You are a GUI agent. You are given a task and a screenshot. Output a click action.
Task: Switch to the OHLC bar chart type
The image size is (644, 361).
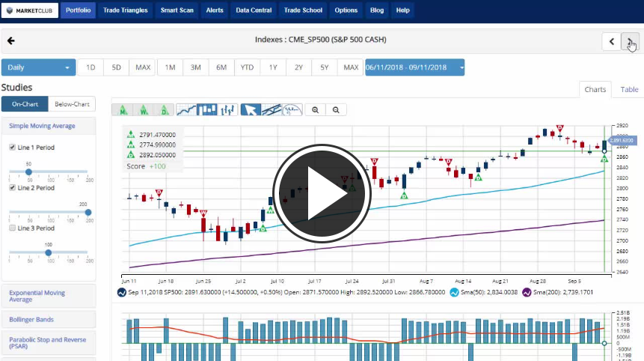[227, 110]
